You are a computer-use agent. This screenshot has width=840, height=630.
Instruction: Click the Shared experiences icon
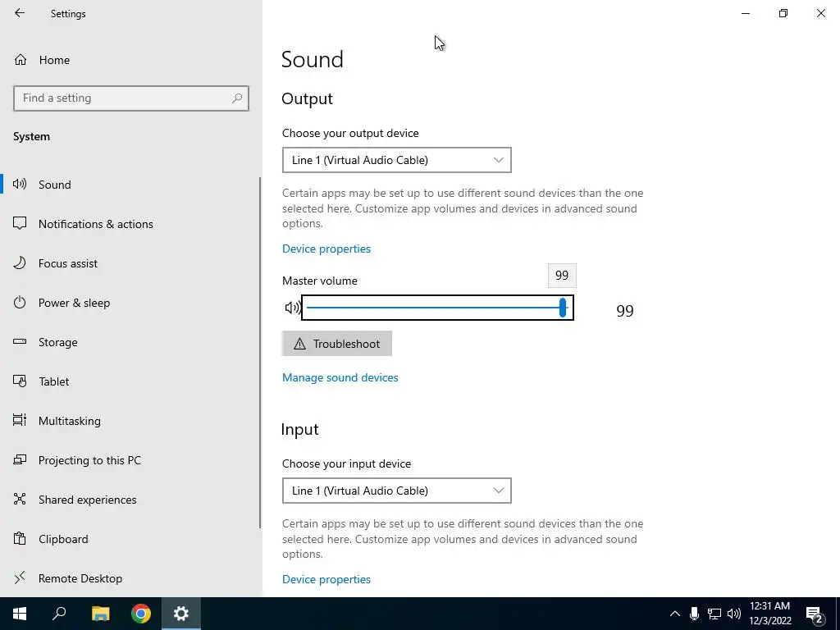(20, 499)
